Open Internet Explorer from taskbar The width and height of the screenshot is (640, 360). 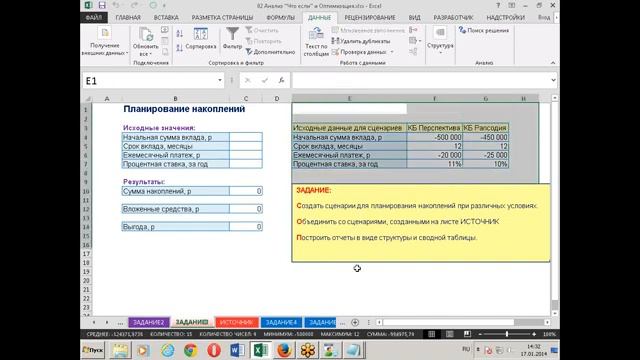(x=167, y=350)
